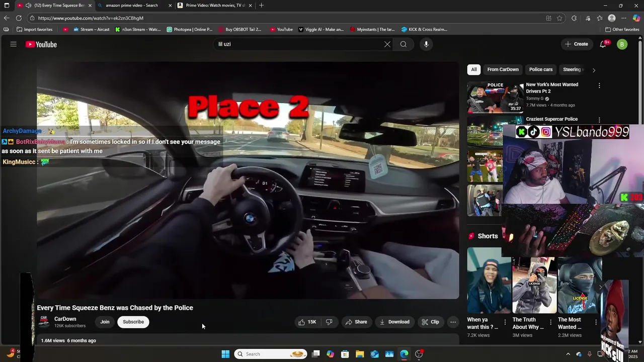The height and width of the screenshot is (362, 644).
Task: Select the 'All' filter chip
Action: tap(474, 69)
